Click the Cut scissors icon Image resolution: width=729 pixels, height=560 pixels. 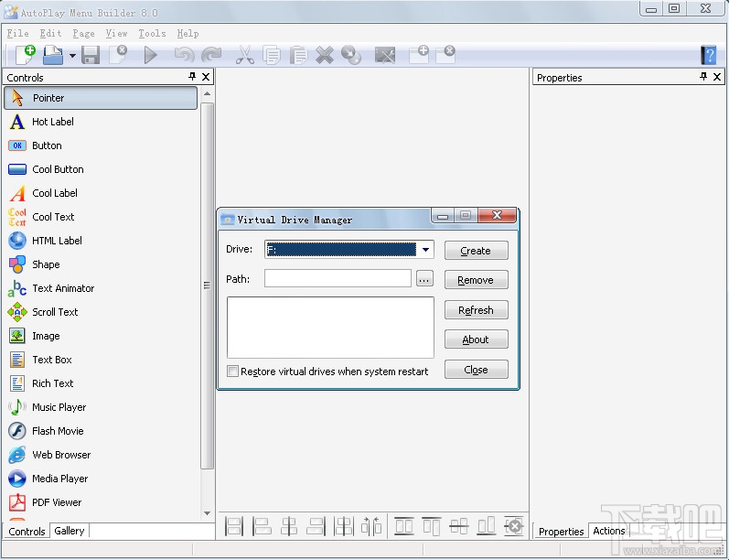pos(244,55)
